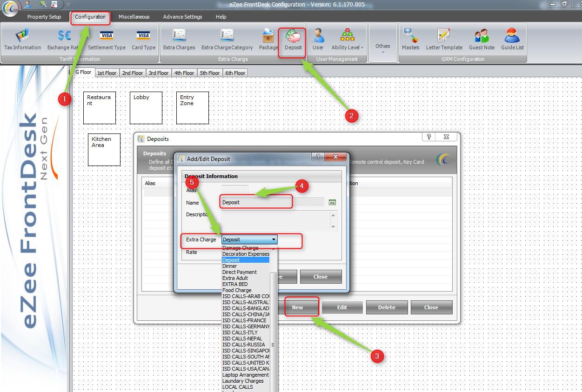Open Guide List
The height and width of the screenshot is (392, 582).
512,40
